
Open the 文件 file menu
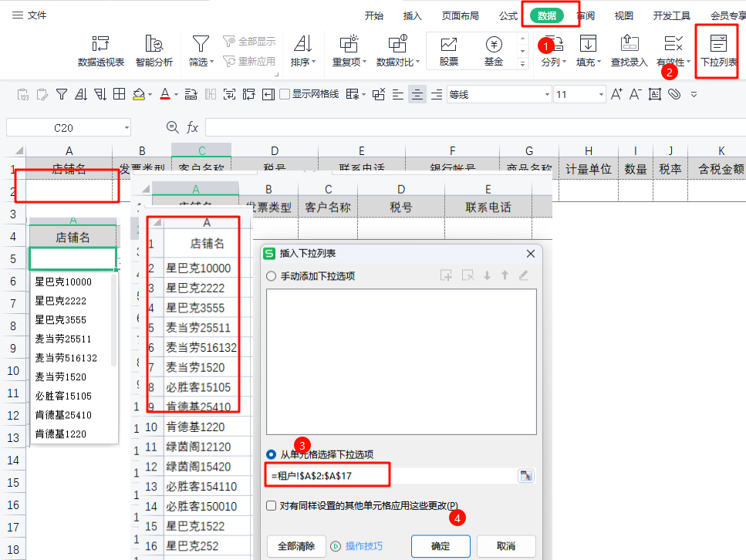29,15
